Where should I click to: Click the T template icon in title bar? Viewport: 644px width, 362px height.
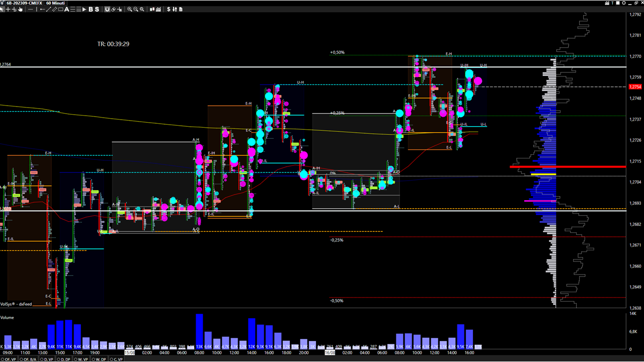[612, 3]
